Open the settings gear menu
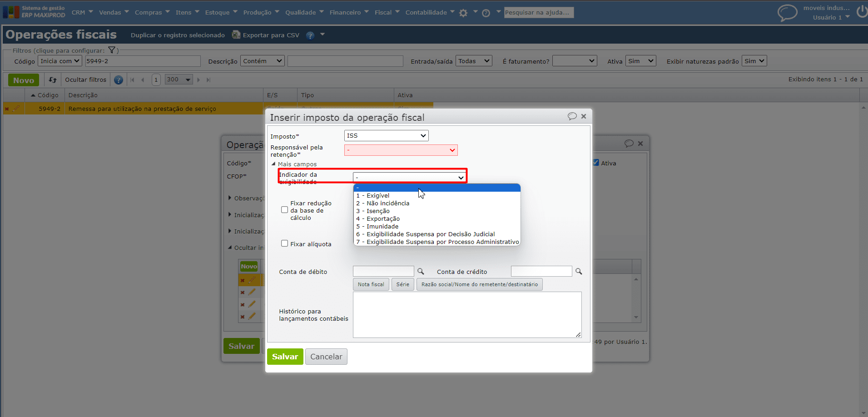 [463, 13]
